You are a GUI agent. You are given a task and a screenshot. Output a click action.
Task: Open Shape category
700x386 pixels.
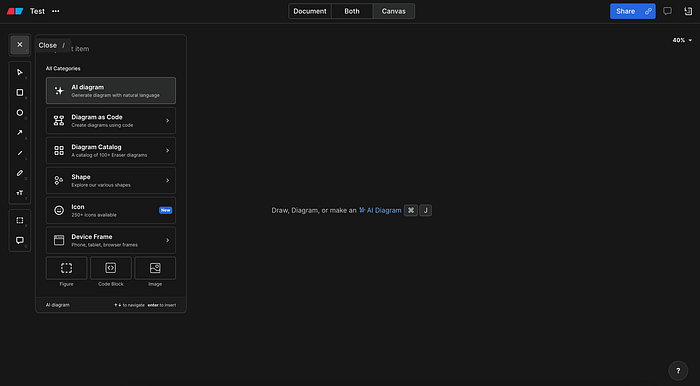point(111,180)
